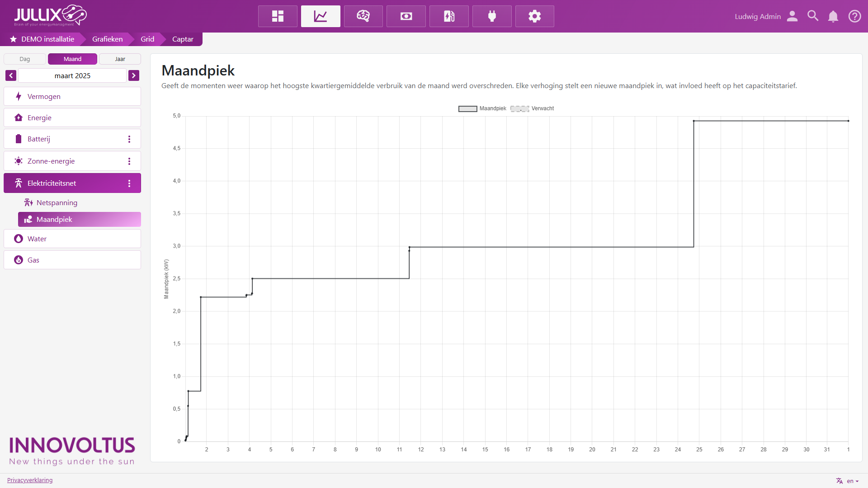Click the power plug icon
This screenshot has width=868, height=488.
pyautogui.click(x=492, y=16)
